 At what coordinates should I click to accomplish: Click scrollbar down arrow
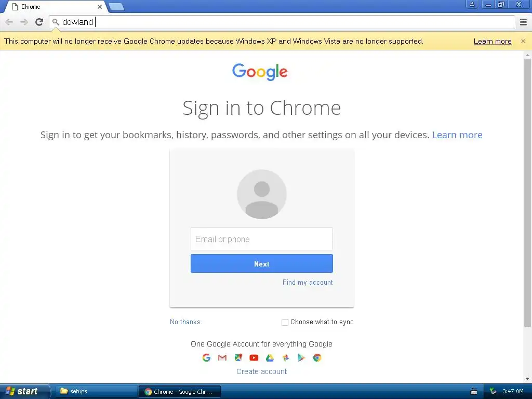click(x=527, y=379)
